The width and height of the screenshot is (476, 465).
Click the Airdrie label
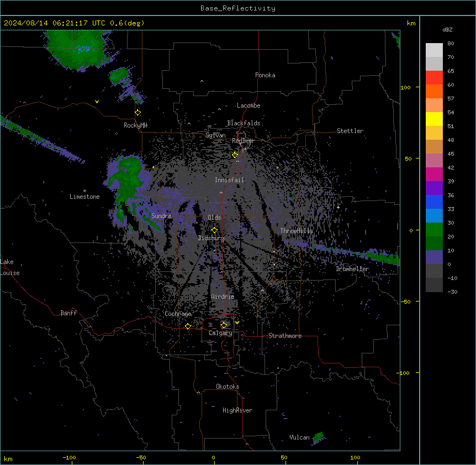(x=223, y=297)
